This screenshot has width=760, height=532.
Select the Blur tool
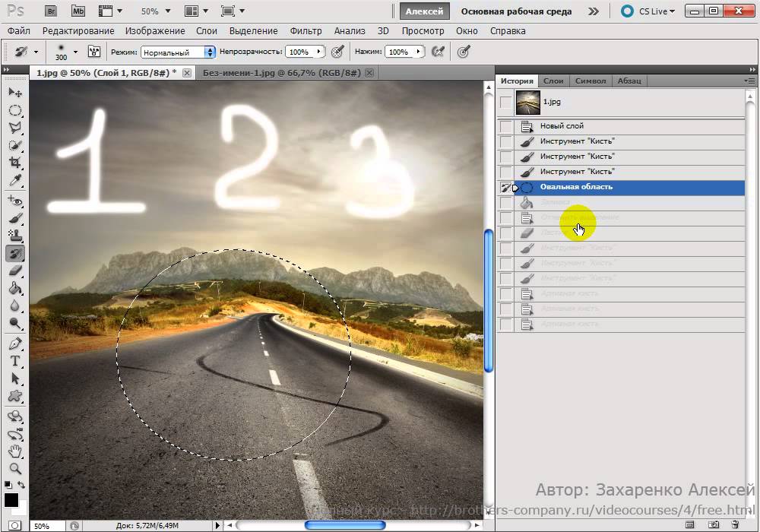15,306
